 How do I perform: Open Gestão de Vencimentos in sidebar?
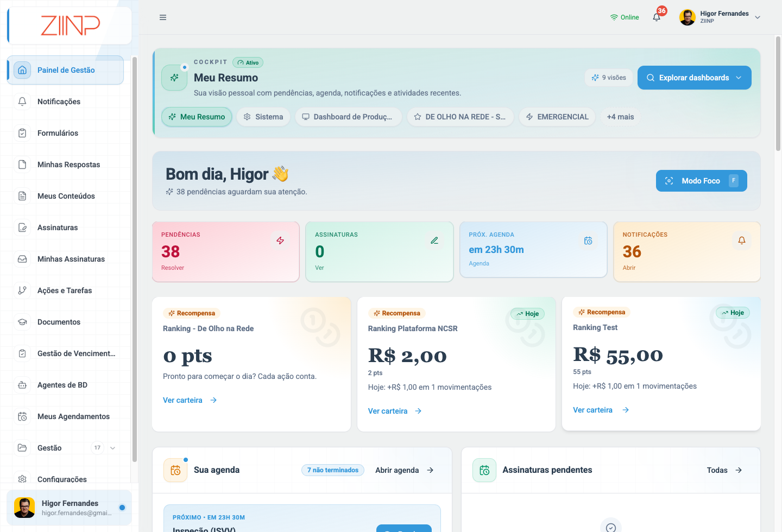(66, 353)
